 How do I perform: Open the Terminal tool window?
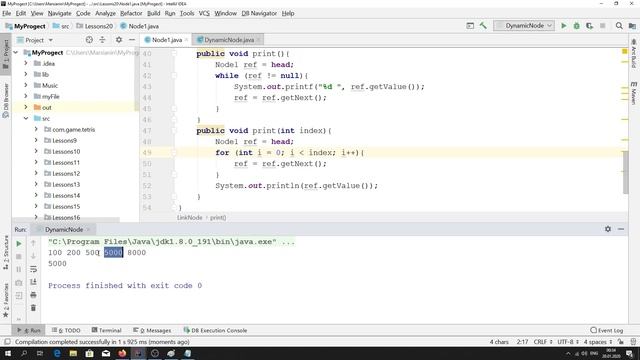point(107,330)
